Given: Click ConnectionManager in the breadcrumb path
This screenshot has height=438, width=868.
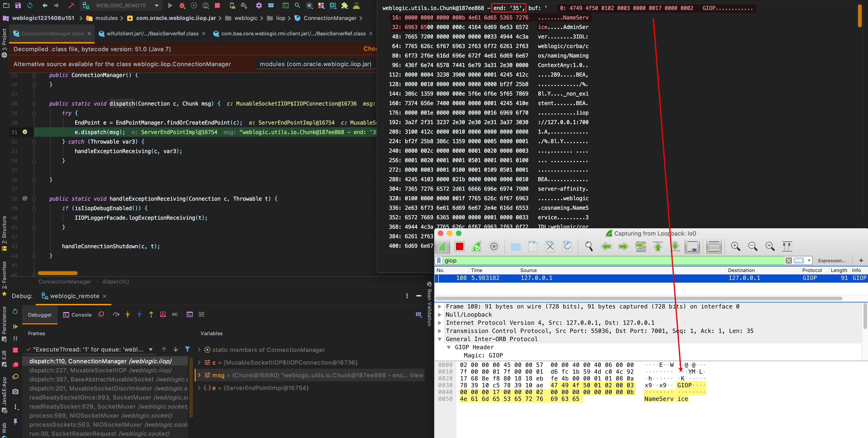Looking at the screenshot, I should click(330, 18).
